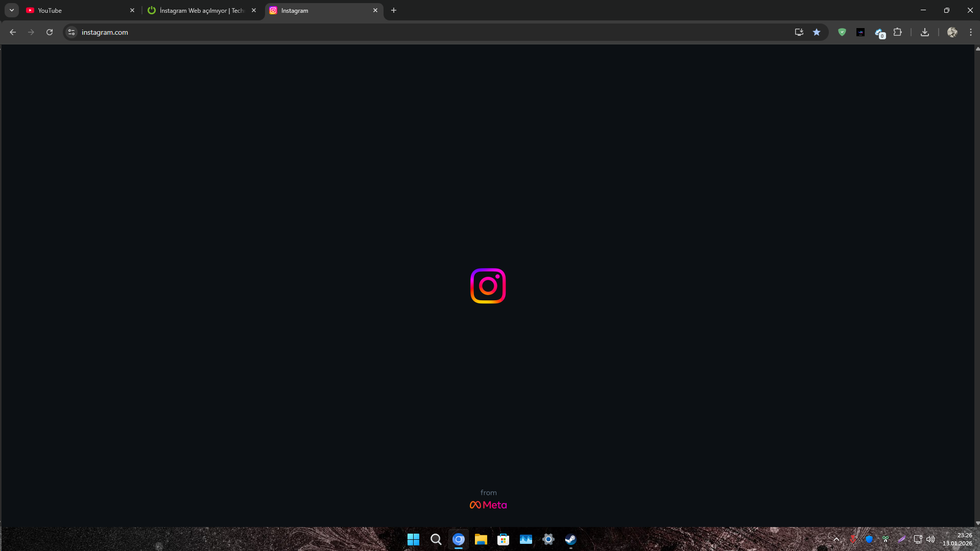Open the Windows Start menu
This screenshot has height=551, width=980.
pos(414,539)
